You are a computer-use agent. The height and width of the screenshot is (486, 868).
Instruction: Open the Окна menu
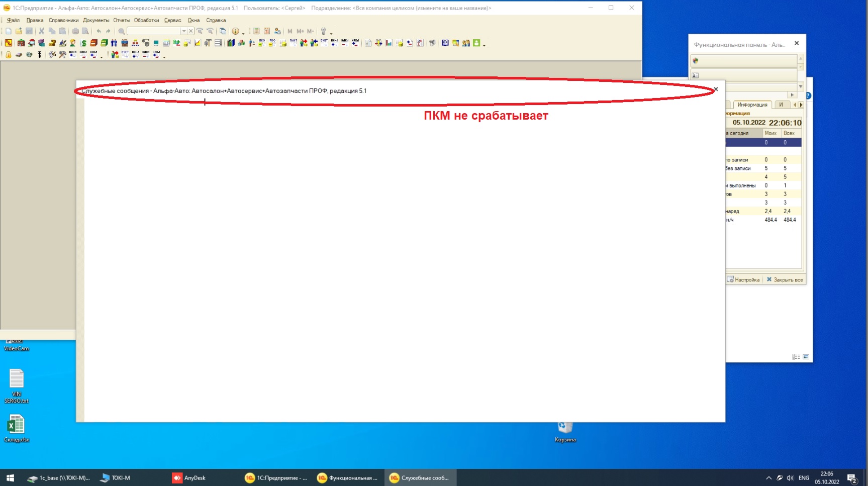click(194, 21)
